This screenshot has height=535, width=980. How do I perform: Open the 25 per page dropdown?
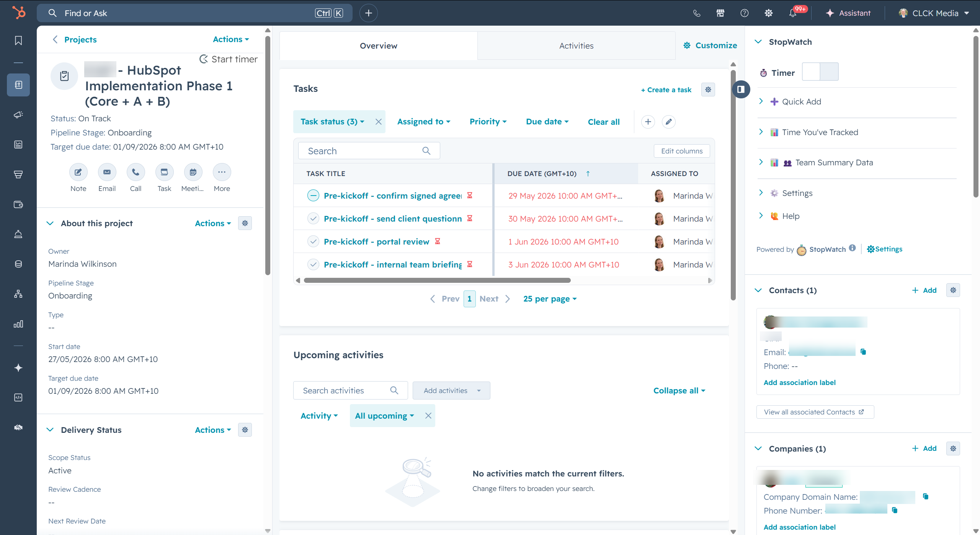550,299
